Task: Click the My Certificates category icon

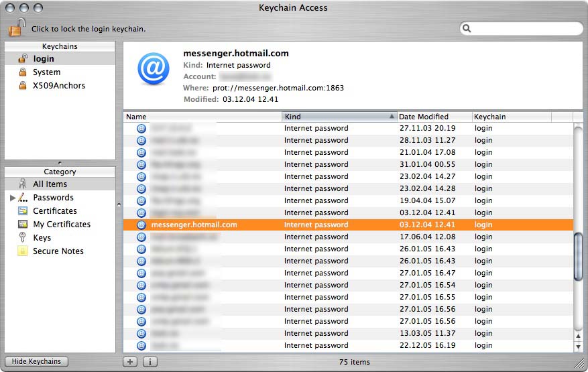Action: click(x=23, y=225)
